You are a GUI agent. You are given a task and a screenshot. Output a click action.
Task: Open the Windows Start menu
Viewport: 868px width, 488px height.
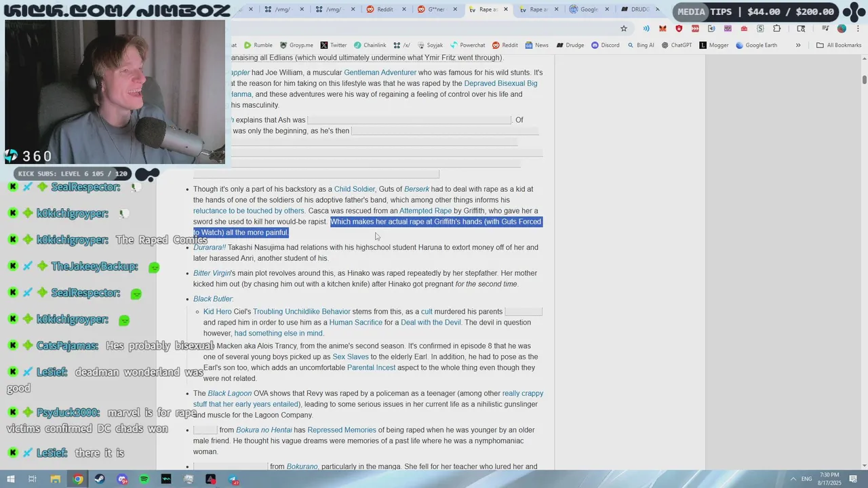[10, 479]
